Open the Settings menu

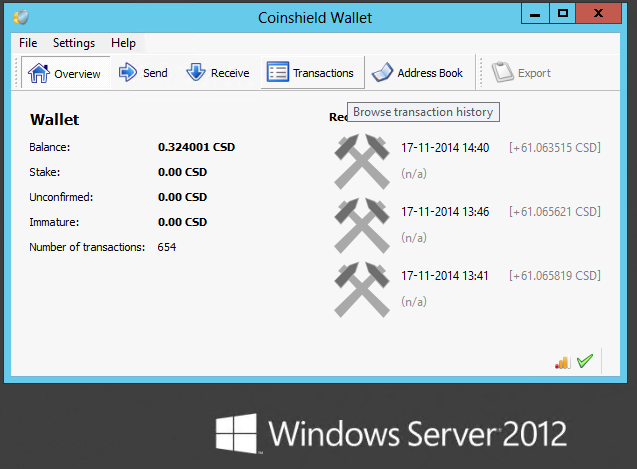point(74,43)
